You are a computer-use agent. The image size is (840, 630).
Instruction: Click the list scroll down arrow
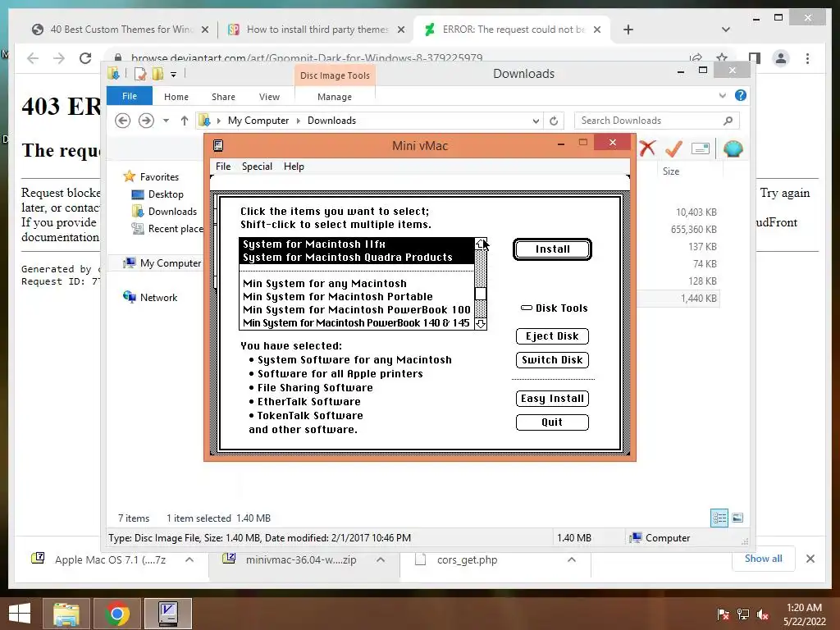481,323
